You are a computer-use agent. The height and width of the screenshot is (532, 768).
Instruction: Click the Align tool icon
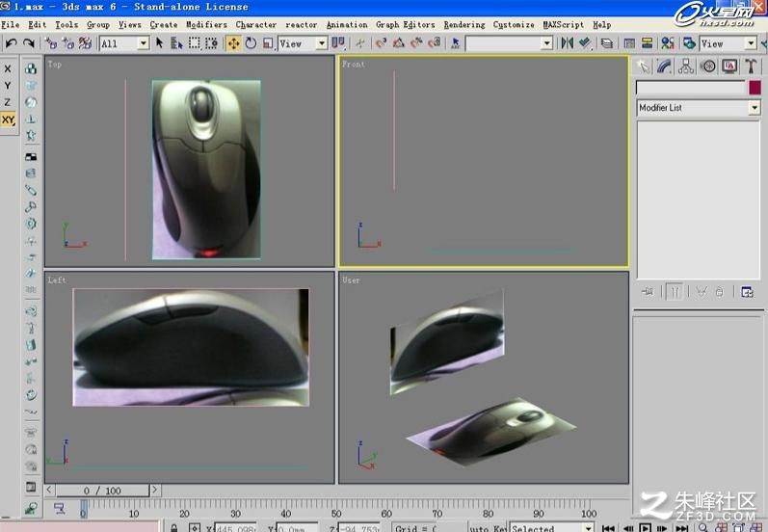(584, 43)
